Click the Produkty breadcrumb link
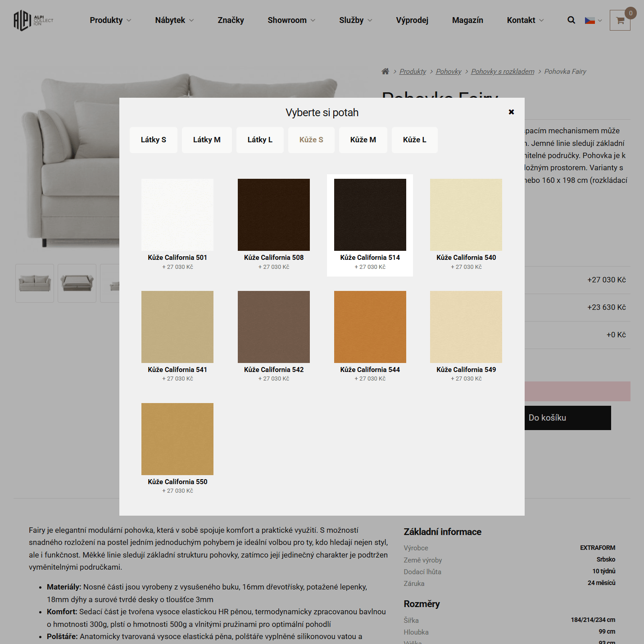The image size is (644, 644). 413,72
